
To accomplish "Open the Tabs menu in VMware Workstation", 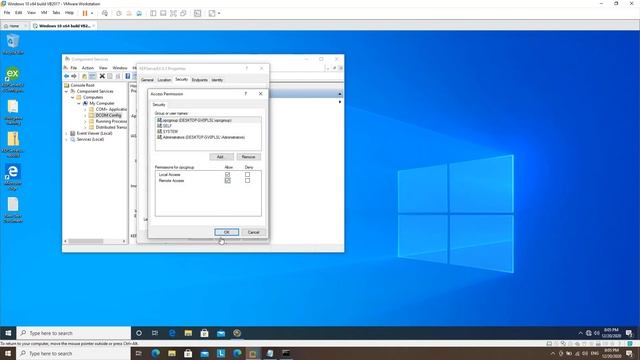I will (56, 13).
